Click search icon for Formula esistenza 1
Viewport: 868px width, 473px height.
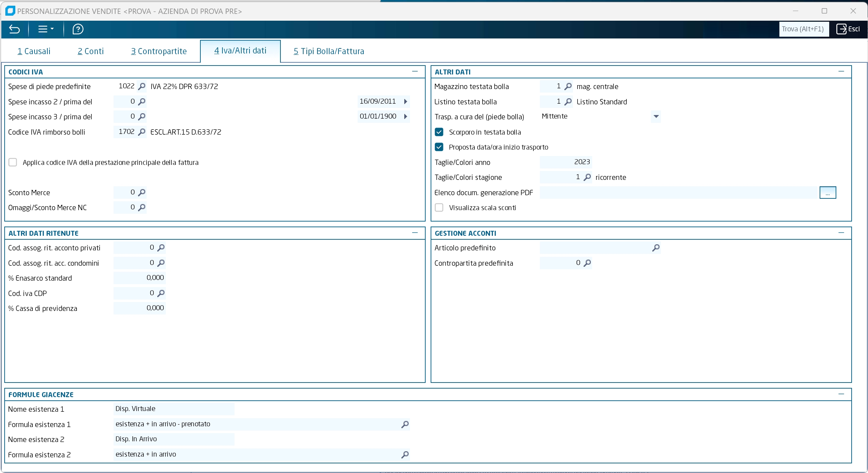coord(405,424)
